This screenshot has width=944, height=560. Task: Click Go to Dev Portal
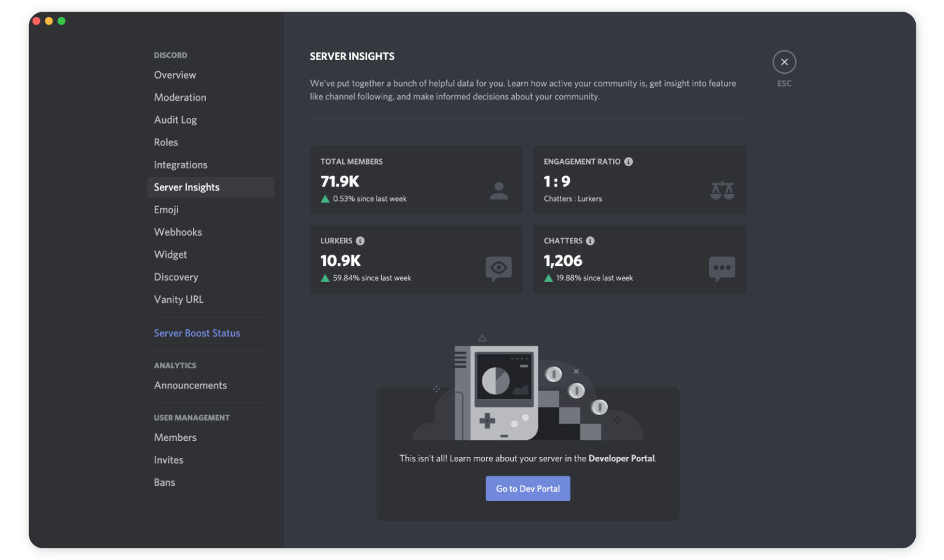coord(527,488)
